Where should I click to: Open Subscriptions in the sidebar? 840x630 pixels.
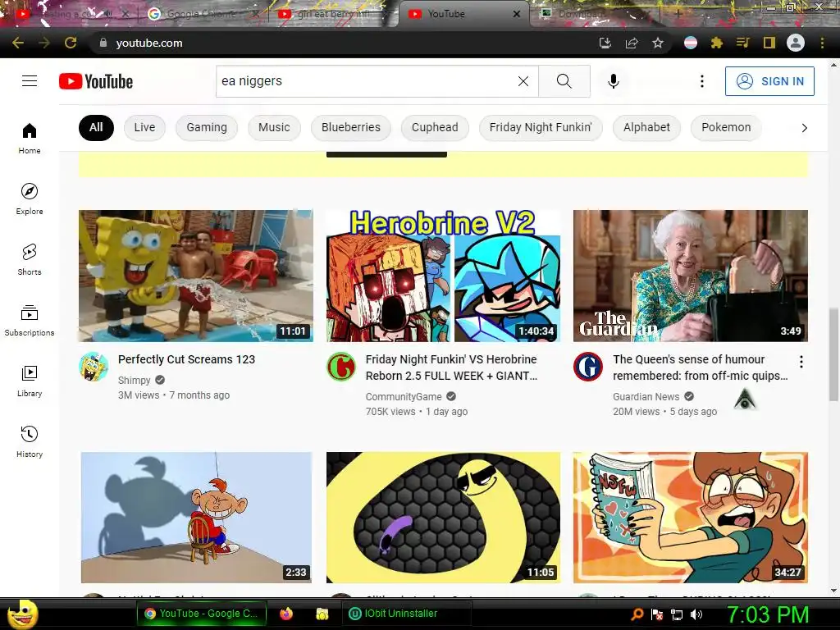coord(30,321)
